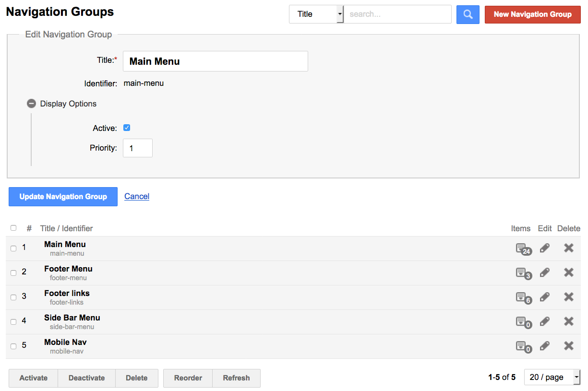The image size is (588, 391).
Task: Open the 20 / page dropdown
Action: 552,378
